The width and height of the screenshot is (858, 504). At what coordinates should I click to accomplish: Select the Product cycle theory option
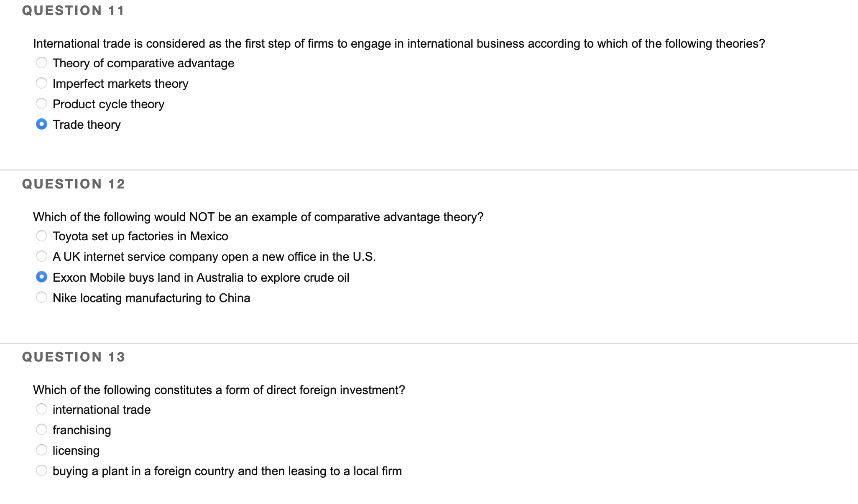pos(42,104)
